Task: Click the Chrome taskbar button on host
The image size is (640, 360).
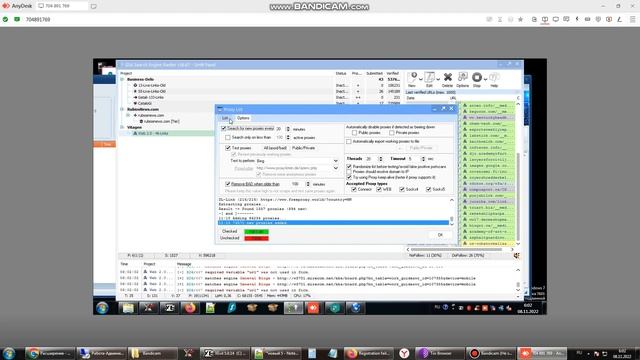Action: pyautogui.click(x=51, y=353)
